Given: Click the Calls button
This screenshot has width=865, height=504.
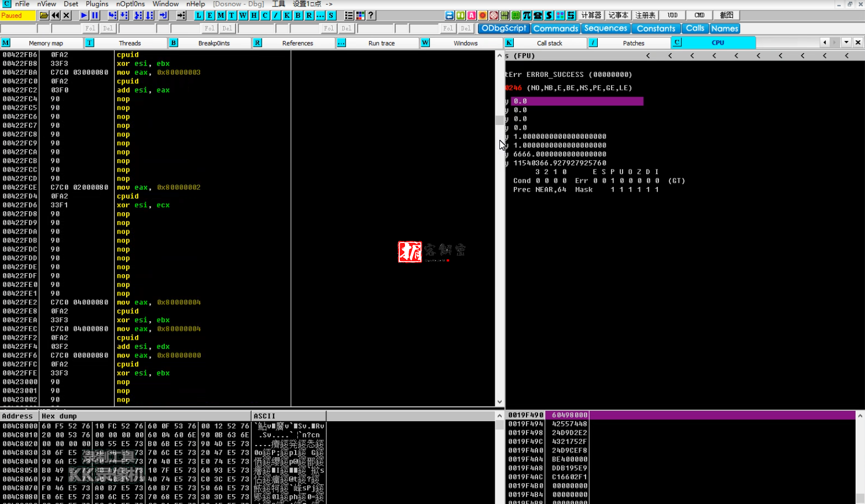Looking at the screenshot, I should click(x=695, y=28).
